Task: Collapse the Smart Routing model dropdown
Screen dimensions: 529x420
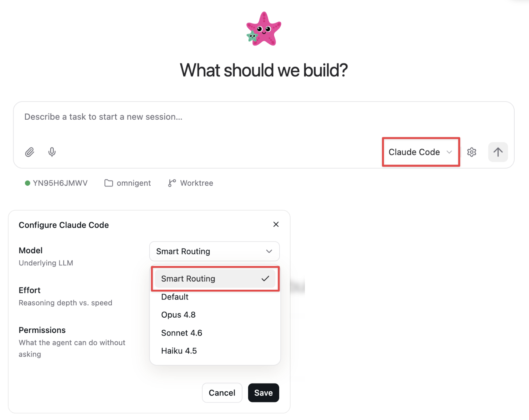Action: pyautogui.click(x=215, y=251)
